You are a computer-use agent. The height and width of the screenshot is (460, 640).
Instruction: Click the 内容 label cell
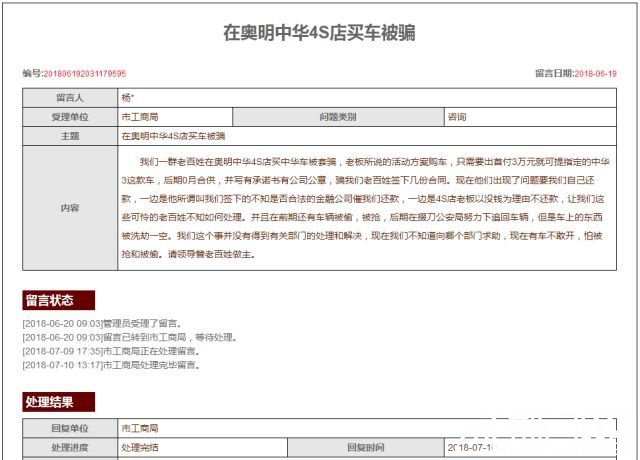point(70,207)
